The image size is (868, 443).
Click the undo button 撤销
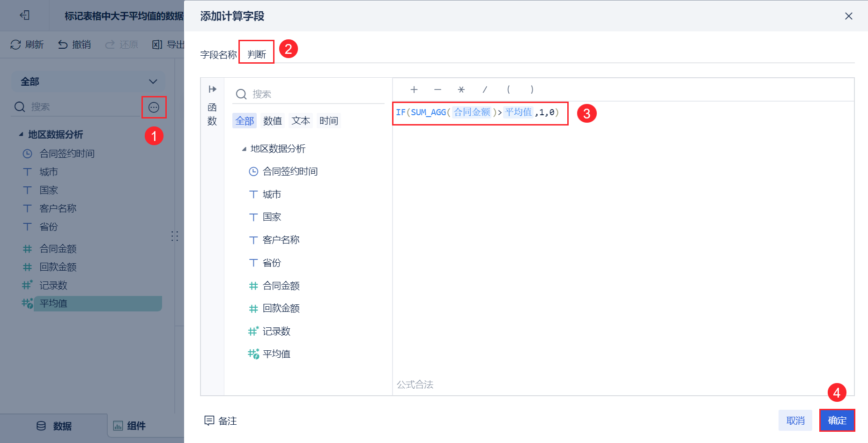point(74,44)
